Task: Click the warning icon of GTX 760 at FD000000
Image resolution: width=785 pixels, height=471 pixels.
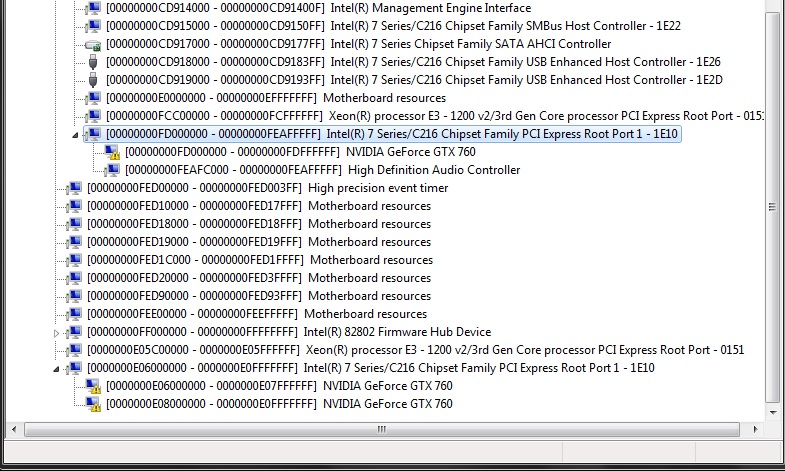Action: pyautogui.click(x=112, y=152)
